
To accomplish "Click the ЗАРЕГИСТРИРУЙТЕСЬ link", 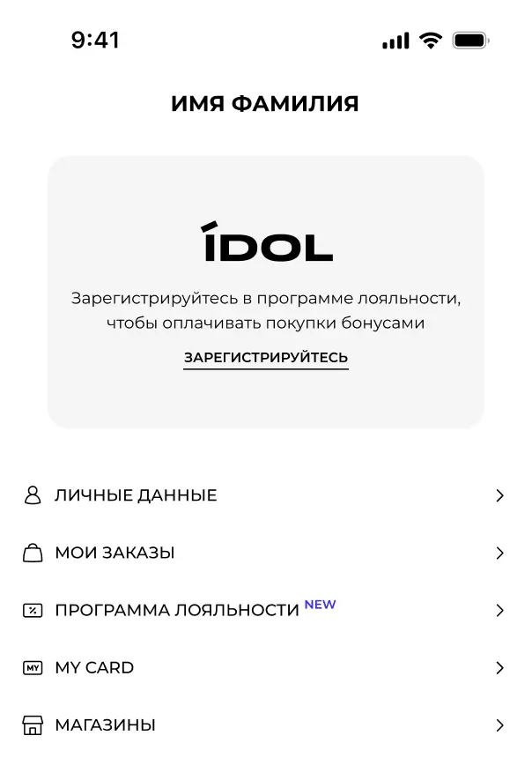I will pos(265,358).
